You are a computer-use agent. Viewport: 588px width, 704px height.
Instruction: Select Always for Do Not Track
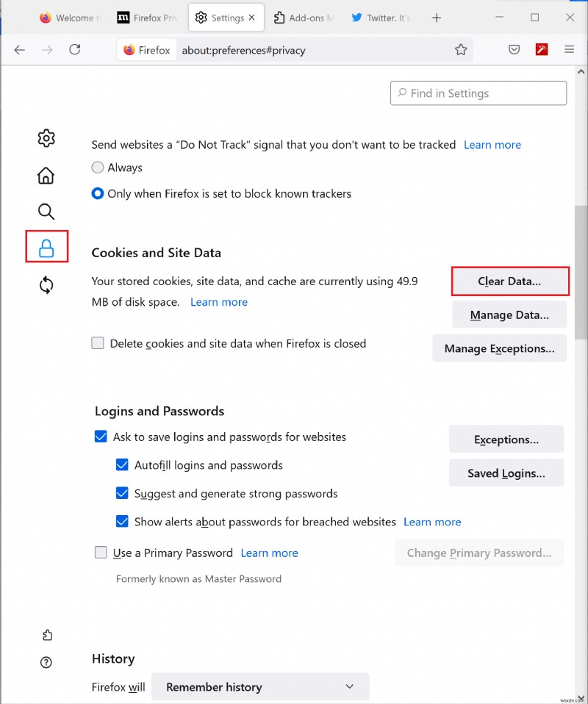98,168
